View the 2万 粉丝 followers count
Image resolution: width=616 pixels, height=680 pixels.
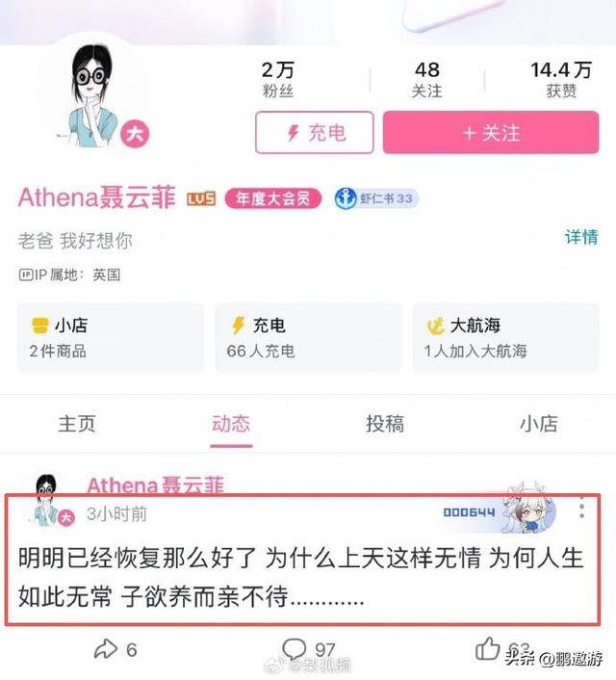pyautogui.click(x=278, y=79)
